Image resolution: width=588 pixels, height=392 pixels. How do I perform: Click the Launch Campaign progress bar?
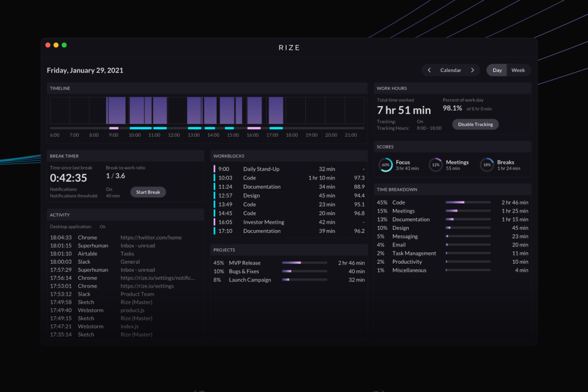(x=304, y=280)
